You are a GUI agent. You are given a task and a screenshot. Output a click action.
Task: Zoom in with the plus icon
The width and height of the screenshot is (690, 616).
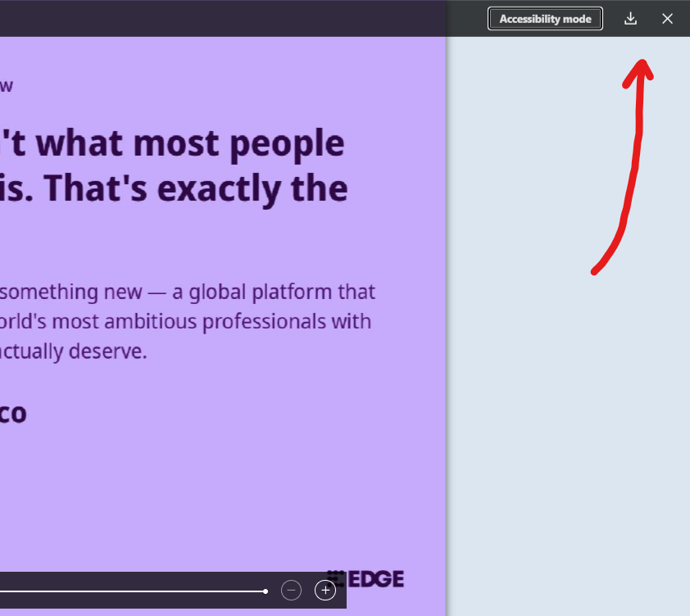pos(325,590)
